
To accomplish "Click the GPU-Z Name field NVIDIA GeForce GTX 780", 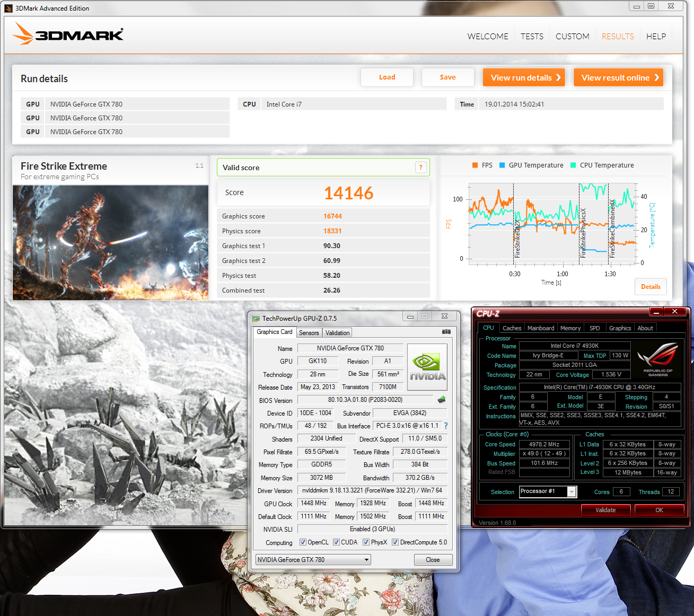I will coord(350,348).
